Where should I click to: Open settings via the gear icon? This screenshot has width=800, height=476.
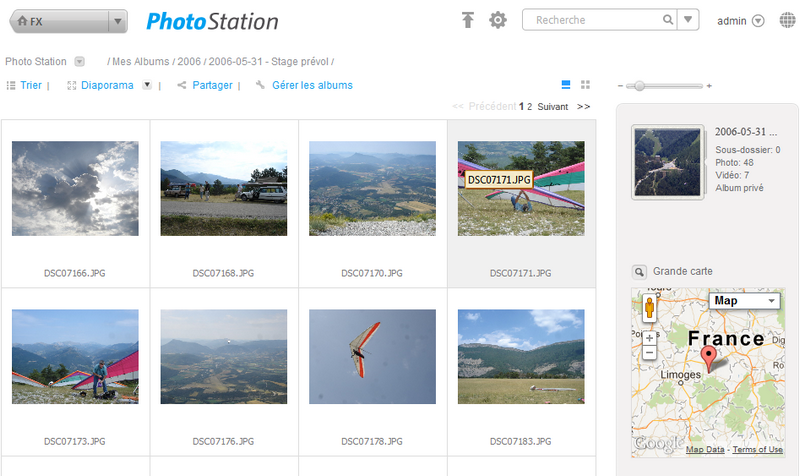(x=497, y=20)
